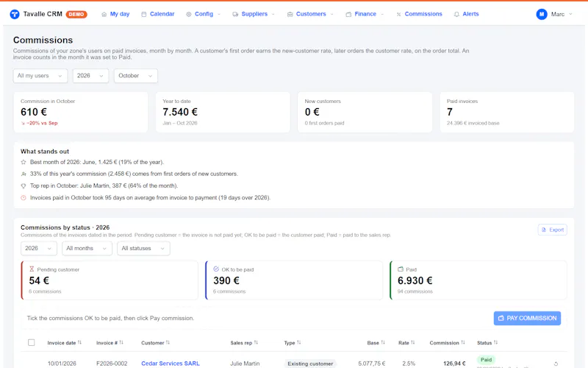Image resolution: width=588 pixels, height=368 pixels.
Task: Click the slow payment clock warning icon
Action: pyautogui.click(x=24, y=197)
